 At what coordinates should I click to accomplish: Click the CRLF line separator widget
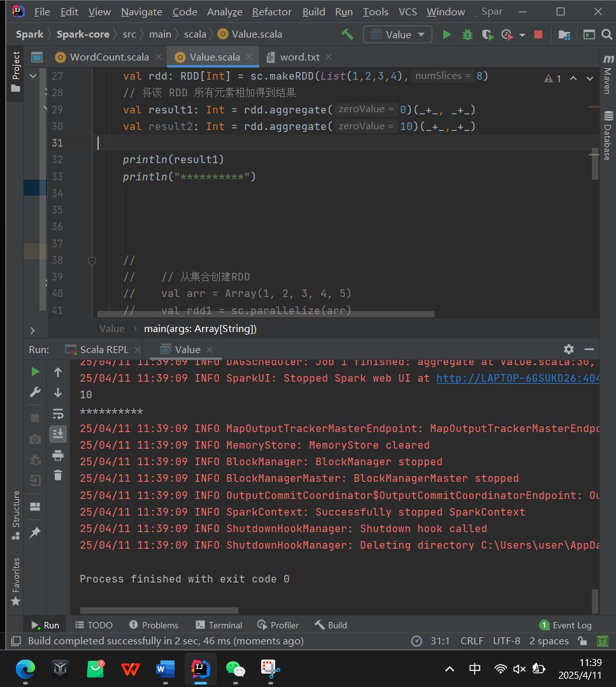tap(471, 641)
